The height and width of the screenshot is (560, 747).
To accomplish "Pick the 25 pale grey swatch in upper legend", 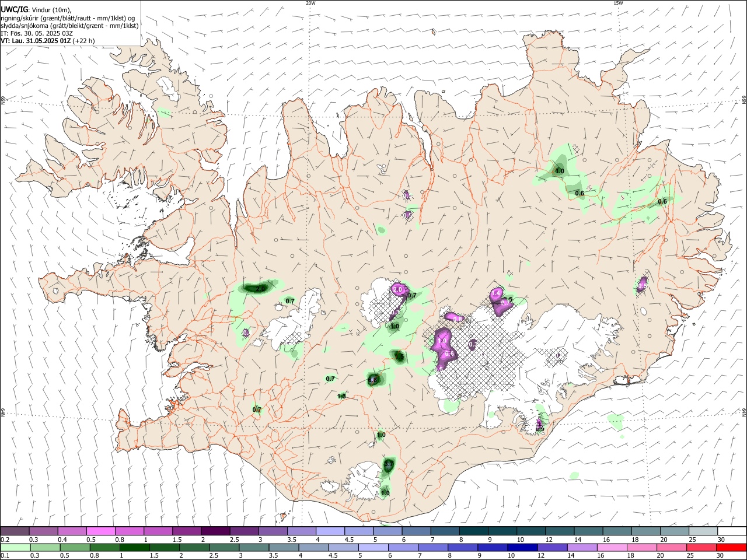I will 703,531.
